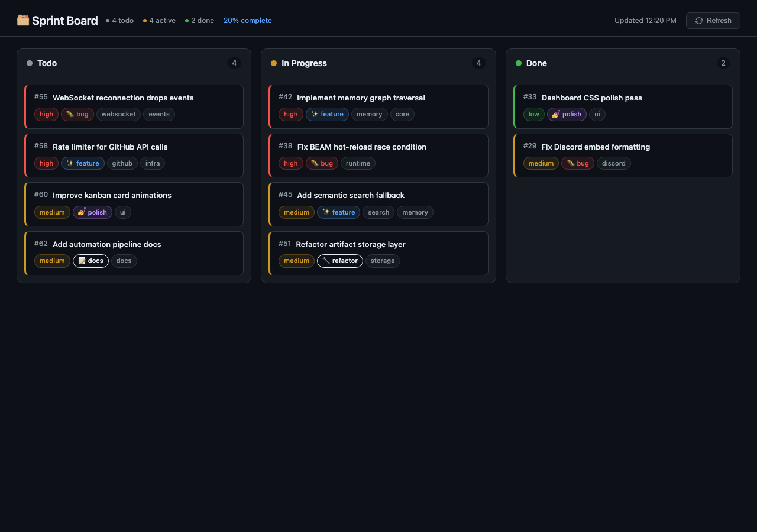757x532 pixels.
Task: Click the bug tag on BEAM hot-reload card
Action: tap(322, 164)
